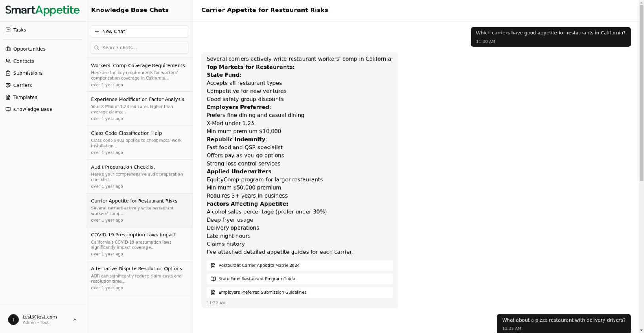The width and height of the screenshot is (644, 333).
Task: Click the document icon on Restaurant Carrier Appetite Matrix
Action: pos(213,266)
